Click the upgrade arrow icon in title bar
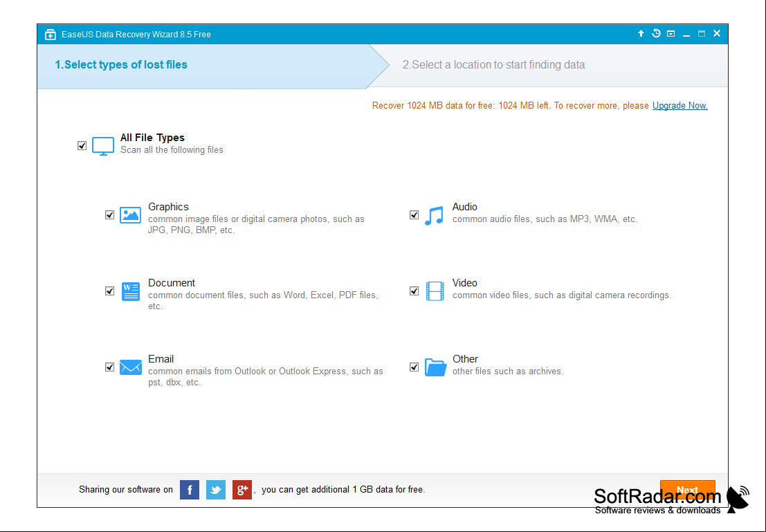 (641, 33)
